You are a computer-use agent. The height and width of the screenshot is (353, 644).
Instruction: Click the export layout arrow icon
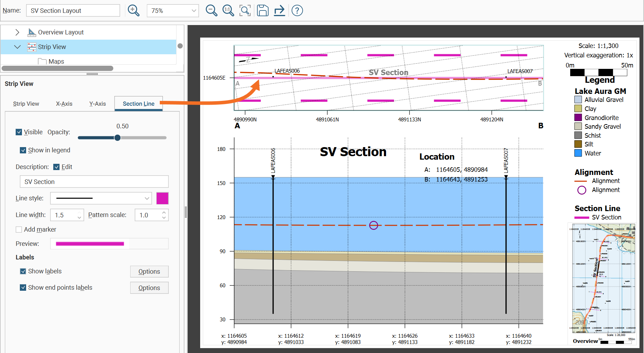(x=279, y=10)
